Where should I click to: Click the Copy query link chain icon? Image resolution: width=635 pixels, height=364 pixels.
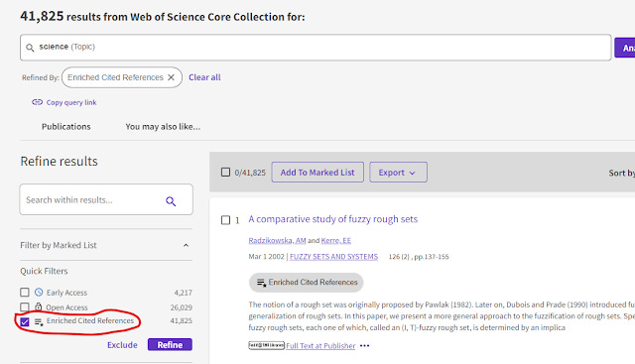click(x=38, y=102)
